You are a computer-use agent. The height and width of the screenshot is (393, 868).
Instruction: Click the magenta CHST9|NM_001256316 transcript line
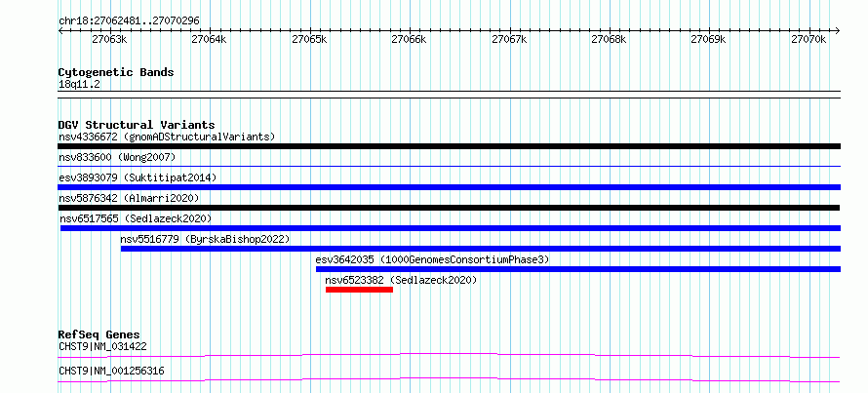click(449, 379)
